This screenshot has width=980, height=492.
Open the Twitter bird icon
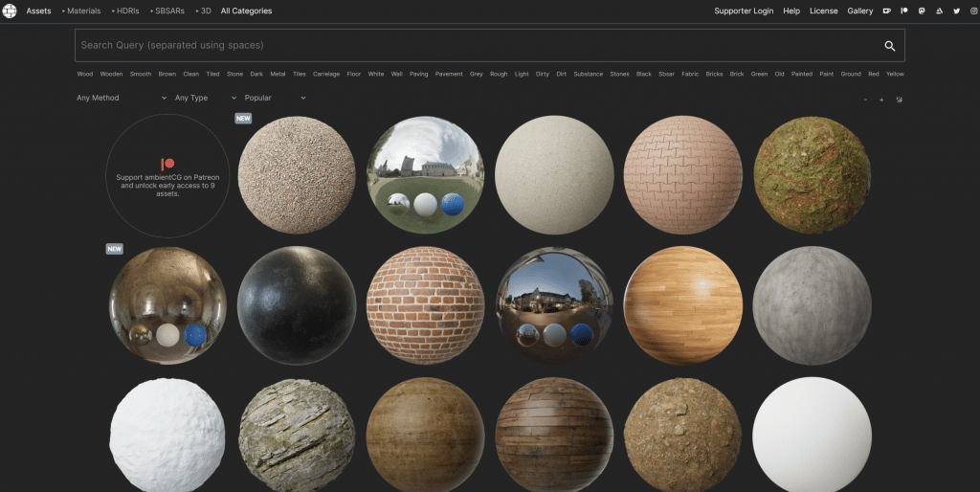[956, 11]
